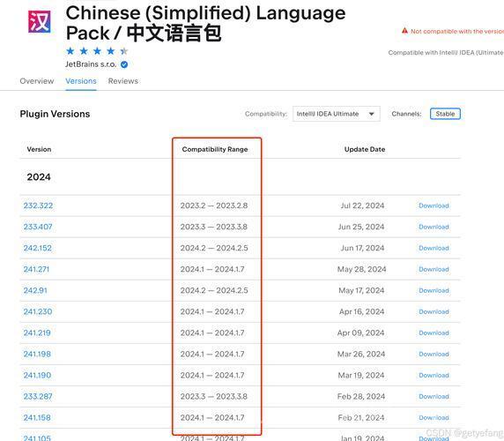Click the star rating row
Image resolution: width=504 pixels, height=441 pixels.
pyautogui.click(x=97, y=51)
